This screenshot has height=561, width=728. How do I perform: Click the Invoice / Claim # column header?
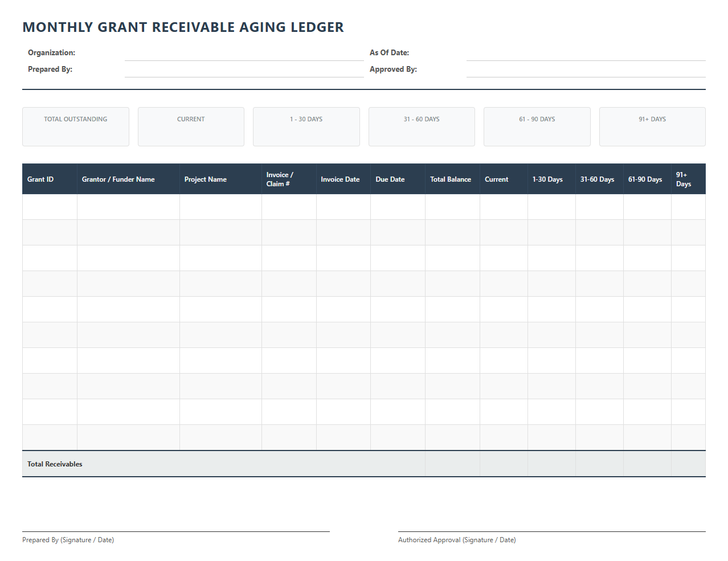[289, 179]
